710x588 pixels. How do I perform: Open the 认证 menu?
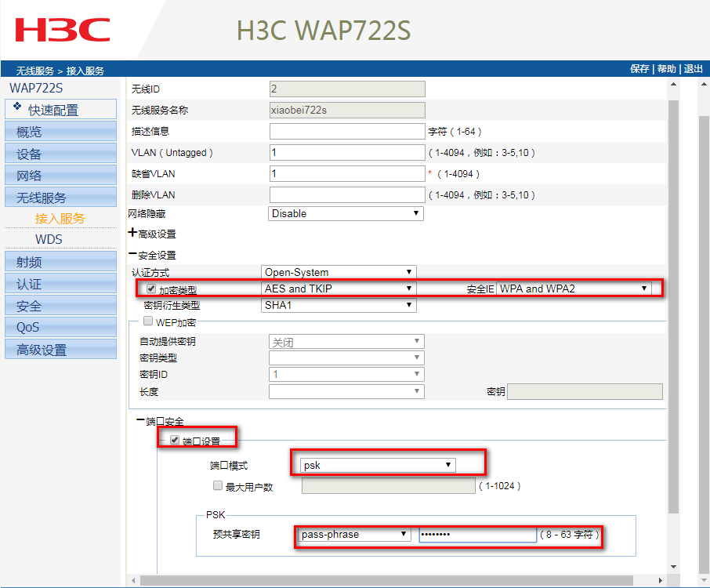click(60, 284)
